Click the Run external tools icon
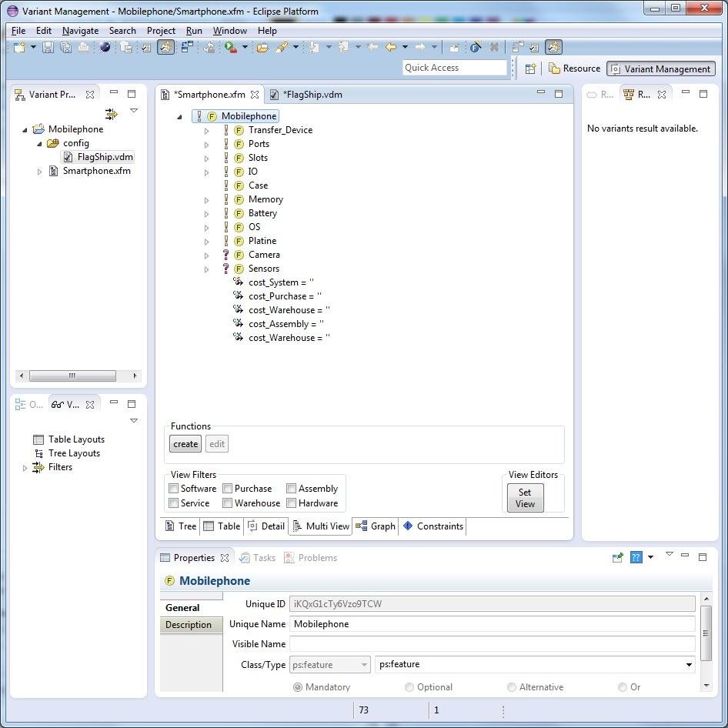Image resolution: width=728 pixels, height=728 pixels. coord(231,47)
